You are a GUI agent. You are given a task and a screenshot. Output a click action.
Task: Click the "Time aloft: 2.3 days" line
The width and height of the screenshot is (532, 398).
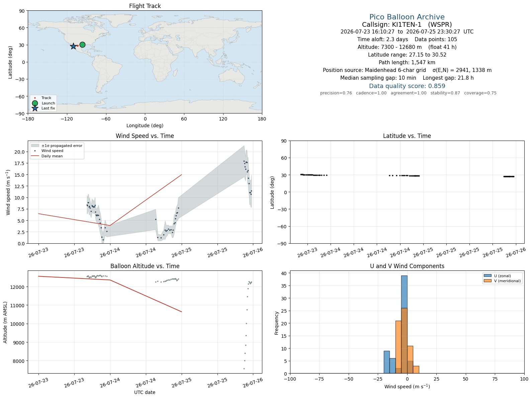pos(407,39)
